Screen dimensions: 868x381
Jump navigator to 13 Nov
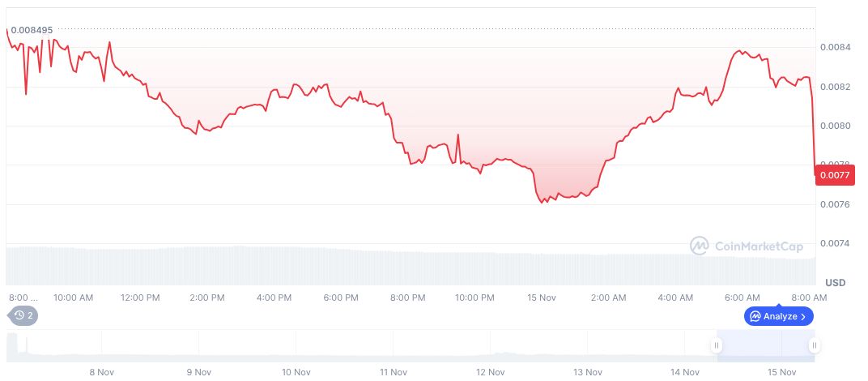coord(588,372)
